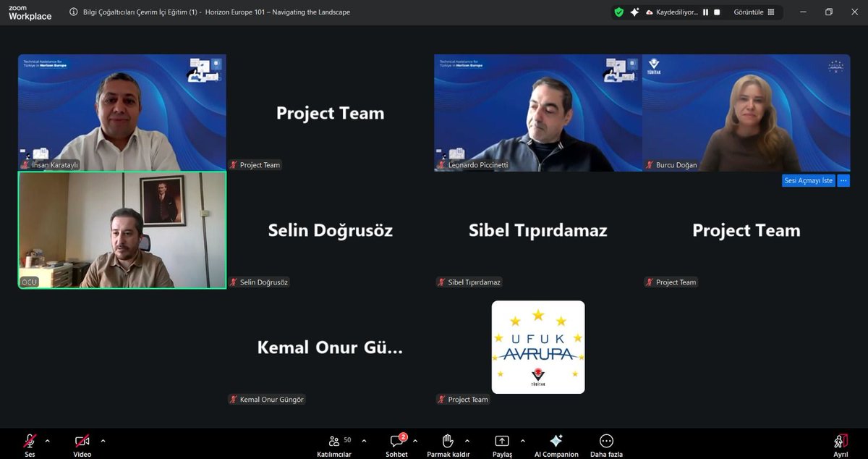Viewport: 868px width, 459px height.
Task: Select Burcu Doğan's video tile
Action: pyautogui.click(x=746, y=113)
